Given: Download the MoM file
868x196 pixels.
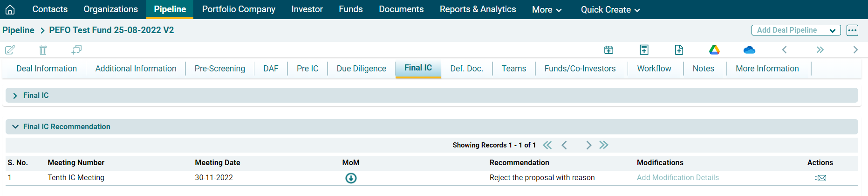Looking at the screenshot, I should (x=351, y=178).
